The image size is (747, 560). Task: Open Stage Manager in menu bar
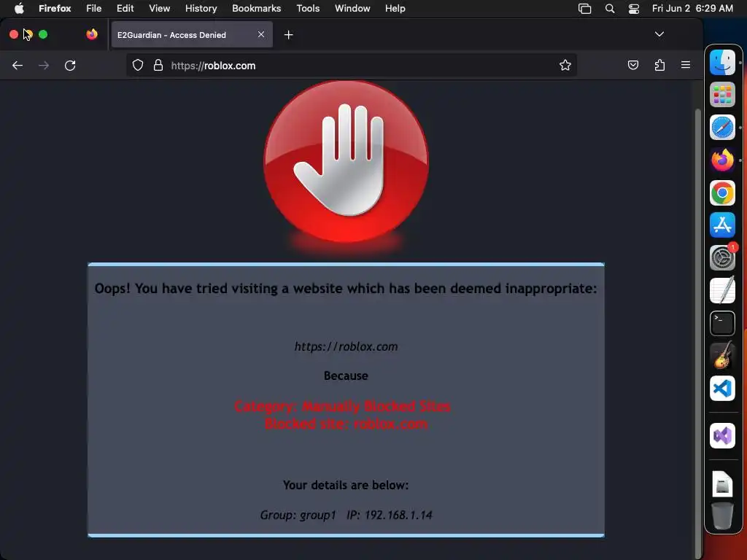(584, 9)
